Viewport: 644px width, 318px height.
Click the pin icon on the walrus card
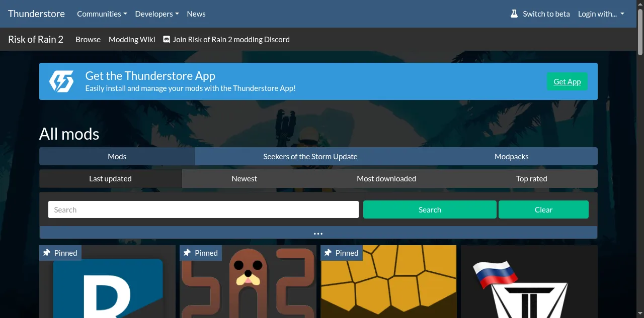point(187,253)
